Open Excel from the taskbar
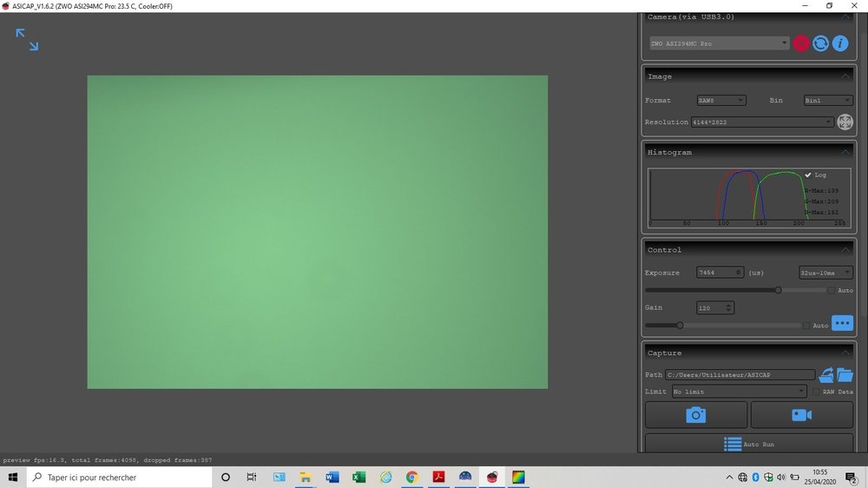 358,477
